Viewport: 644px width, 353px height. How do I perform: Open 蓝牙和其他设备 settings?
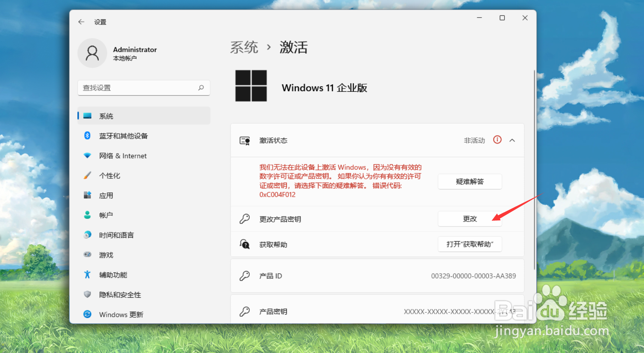144,136
